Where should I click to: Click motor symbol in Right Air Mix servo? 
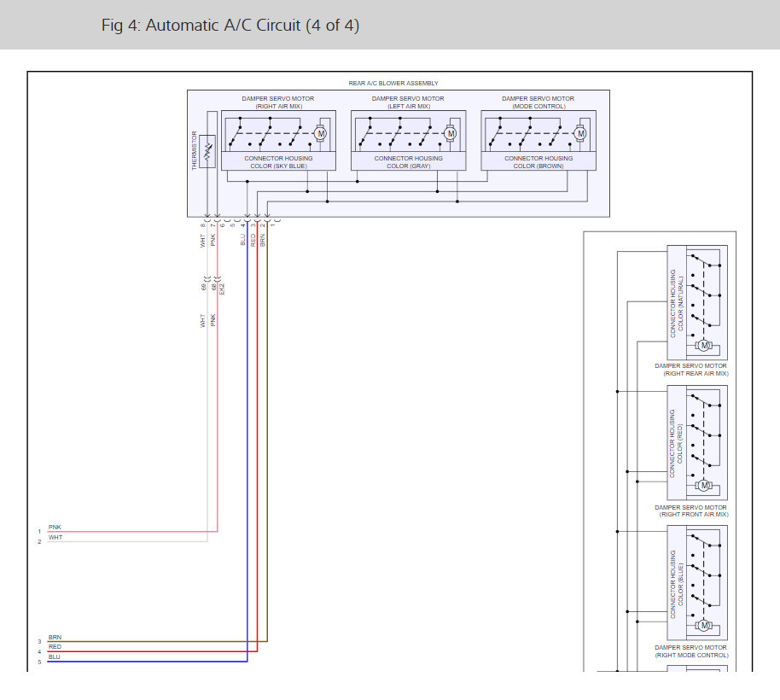321,134
